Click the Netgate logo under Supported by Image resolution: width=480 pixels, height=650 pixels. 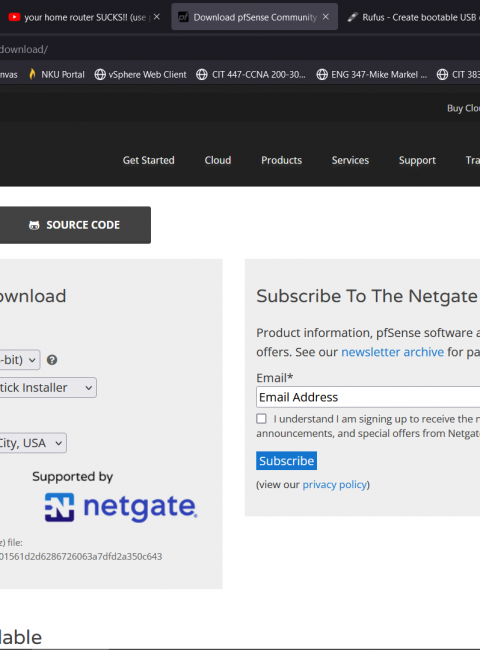tap(121, 507)
